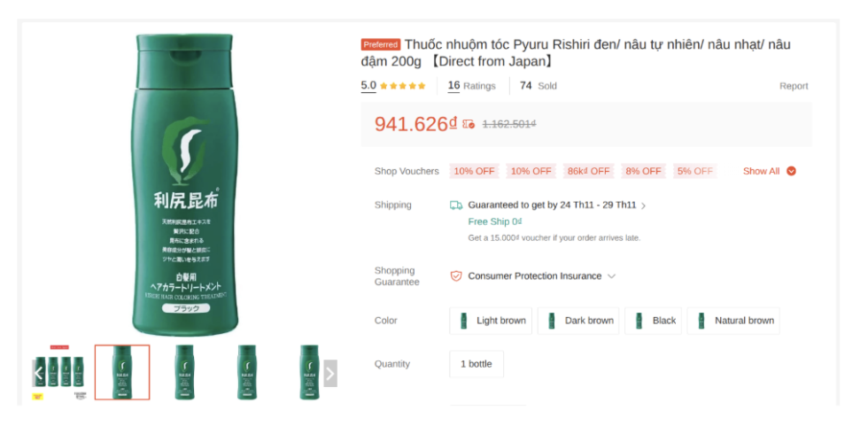
Task: Click the delivery truck shipping icon
Action: point(456,205)
